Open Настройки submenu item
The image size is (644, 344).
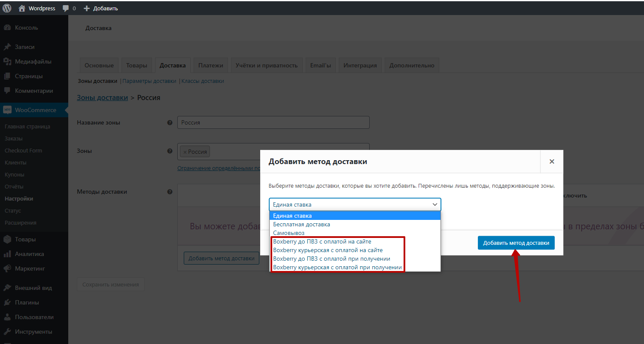tap(19, 198)
